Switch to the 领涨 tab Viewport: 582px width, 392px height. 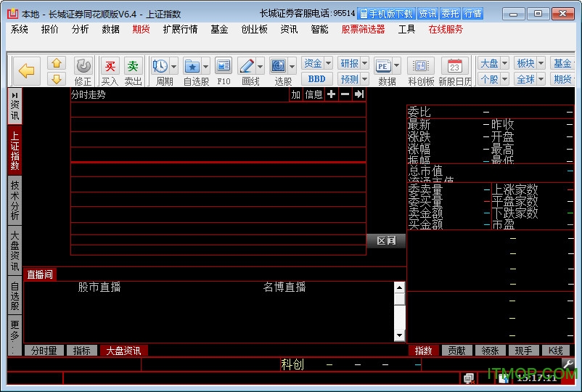click(491, 351)
